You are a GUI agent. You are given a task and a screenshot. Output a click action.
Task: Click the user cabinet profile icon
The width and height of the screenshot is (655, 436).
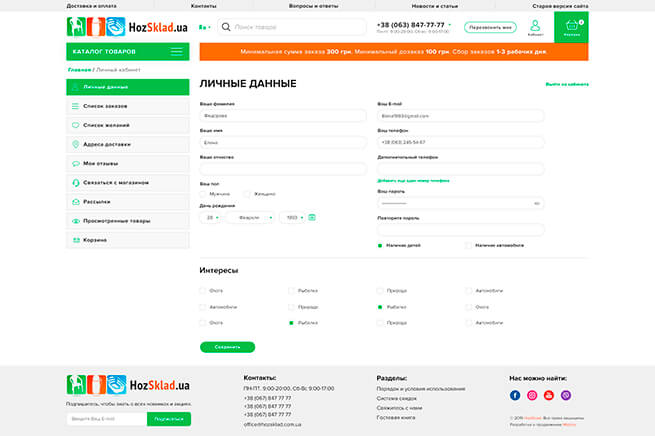pos(535,25)
